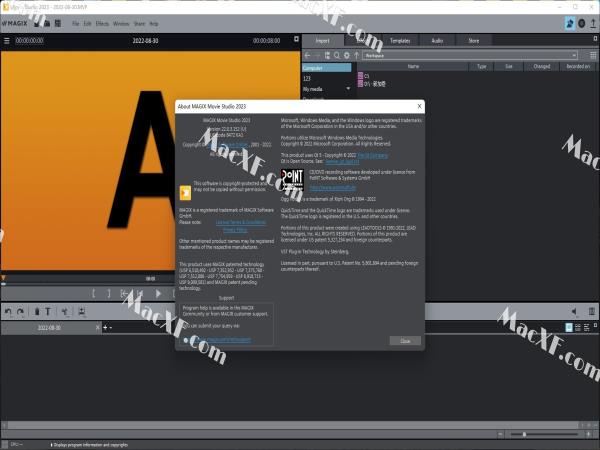Switch to the highlighted storyboard view icon
This screenshot has height=450, width=600.
569,328
